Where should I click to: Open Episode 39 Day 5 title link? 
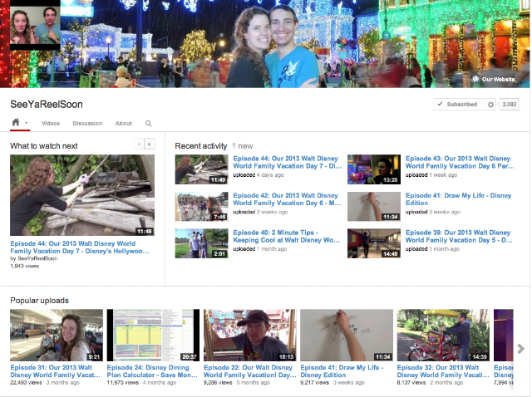click(459, 237)
